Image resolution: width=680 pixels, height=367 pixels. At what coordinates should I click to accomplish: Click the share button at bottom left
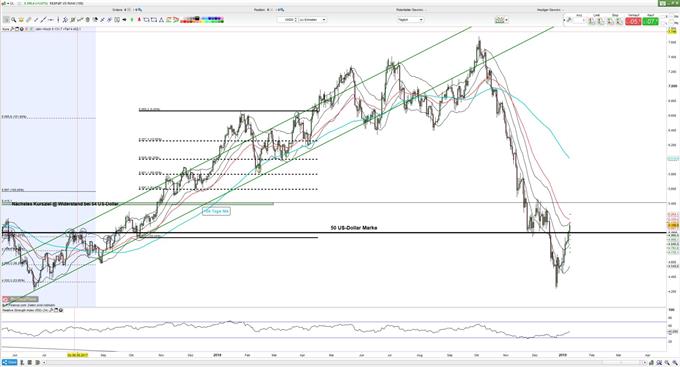9,362
